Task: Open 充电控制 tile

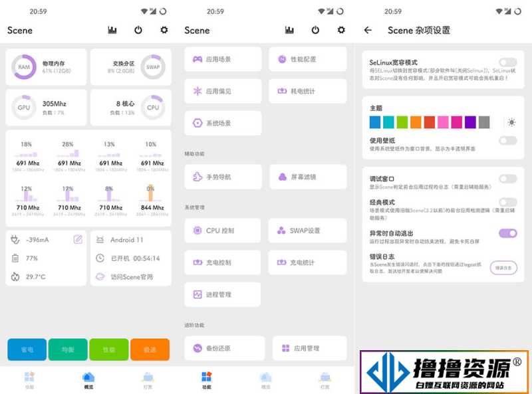Action: click(223, 262)
